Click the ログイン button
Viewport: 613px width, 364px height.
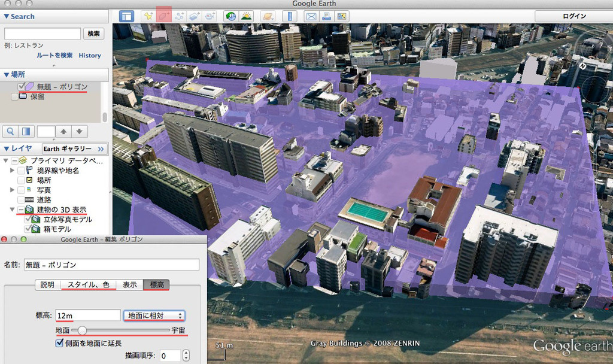tap(574, 16)
